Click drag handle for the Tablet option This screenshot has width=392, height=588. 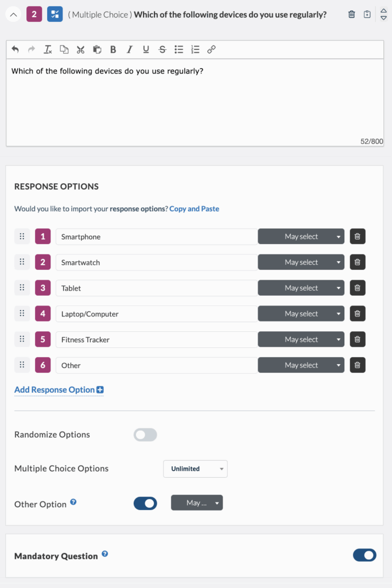click(x=22, y=288)
